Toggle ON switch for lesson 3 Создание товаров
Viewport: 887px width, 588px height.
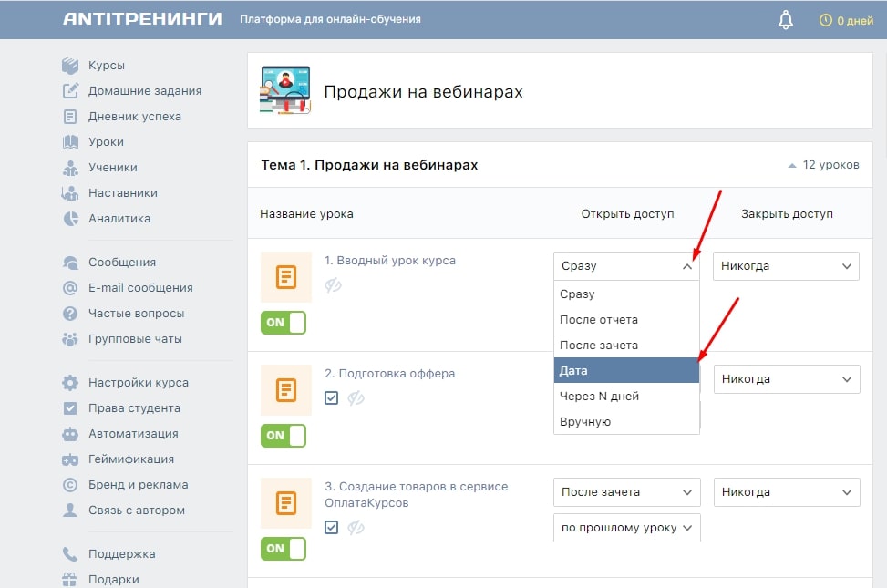pos(284,549)
